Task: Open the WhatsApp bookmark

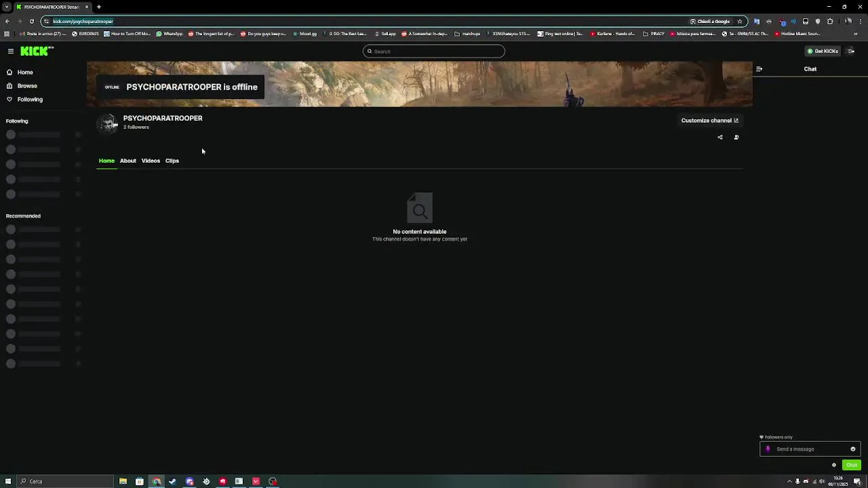Action: [170, 33]
